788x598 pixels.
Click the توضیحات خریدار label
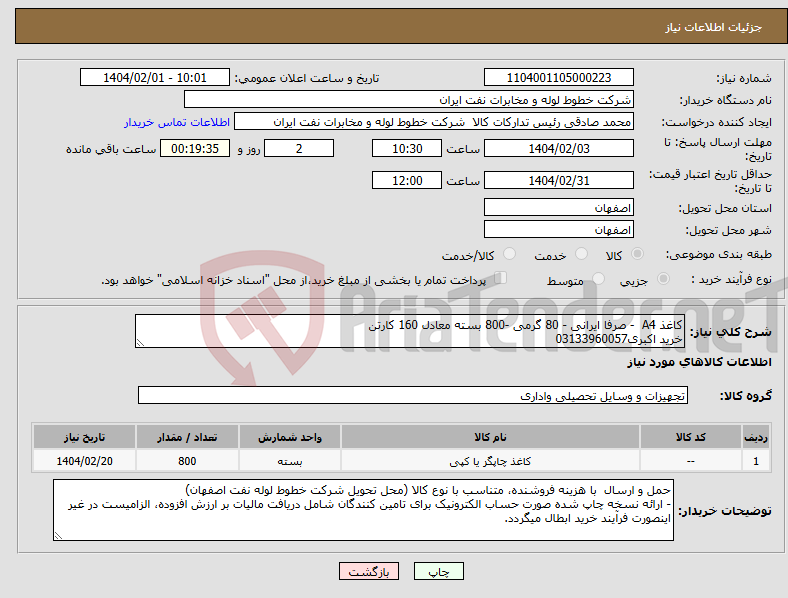725,511
